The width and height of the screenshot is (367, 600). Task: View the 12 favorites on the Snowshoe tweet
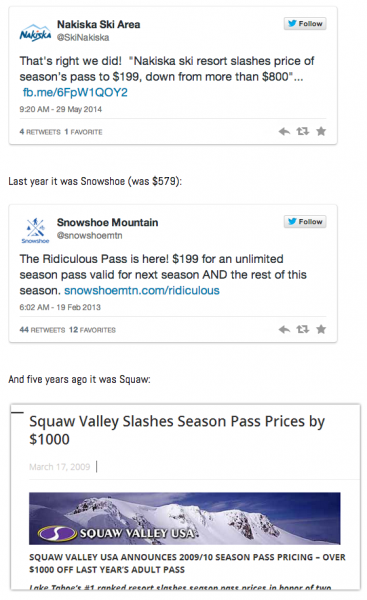(x=92, y=330)
